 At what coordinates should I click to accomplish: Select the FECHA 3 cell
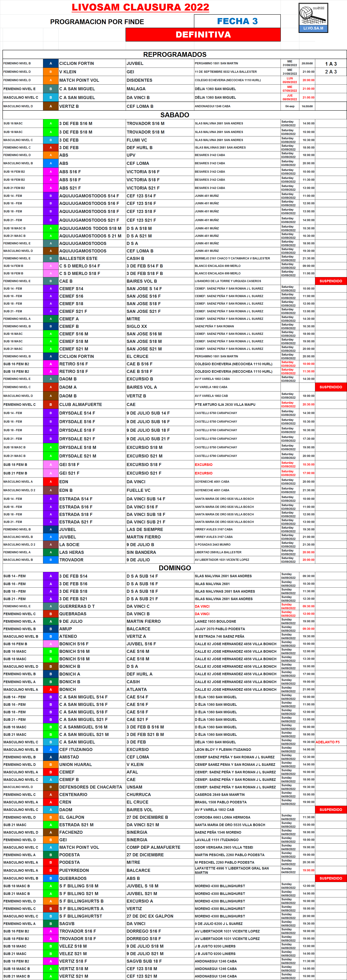(237, 21)
